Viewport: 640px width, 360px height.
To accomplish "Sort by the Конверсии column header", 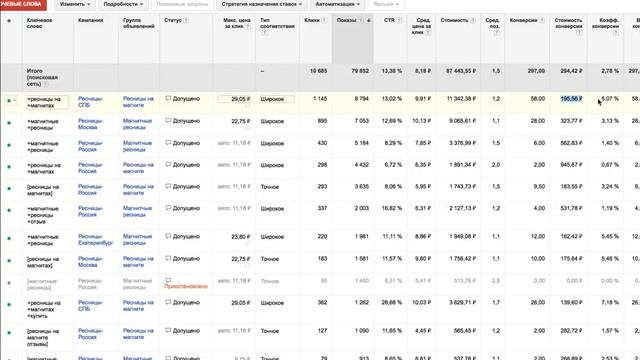I will pos(524,20).
